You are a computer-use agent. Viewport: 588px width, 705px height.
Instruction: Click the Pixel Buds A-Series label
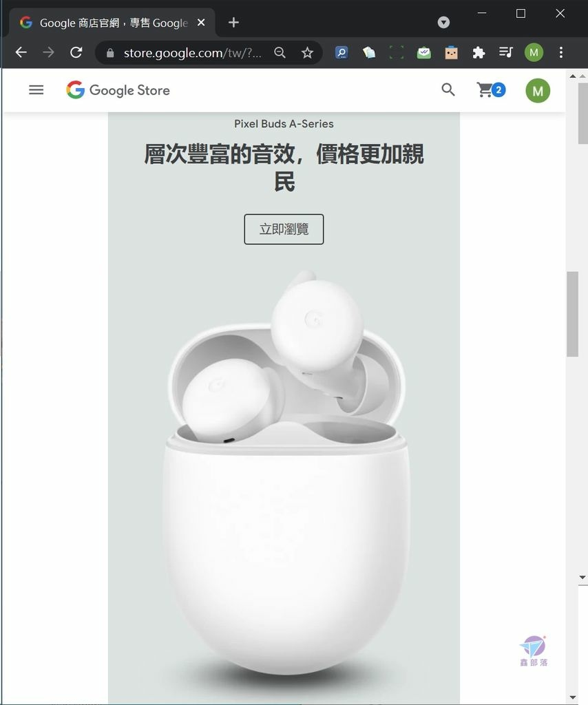[x=284, y=124]
